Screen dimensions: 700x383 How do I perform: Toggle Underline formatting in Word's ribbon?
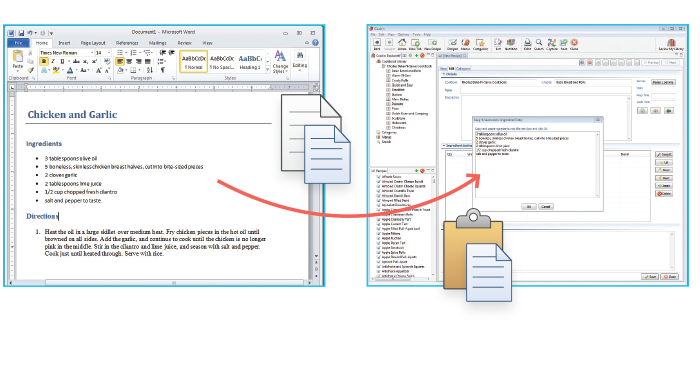[x=62, y=61]
